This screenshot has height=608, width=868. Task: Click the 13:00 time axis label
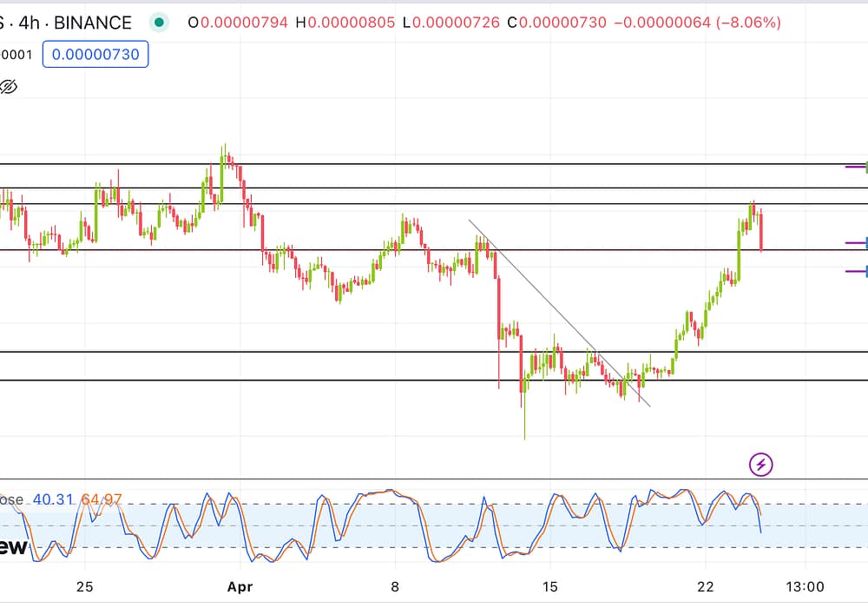[x=805, y=585]
